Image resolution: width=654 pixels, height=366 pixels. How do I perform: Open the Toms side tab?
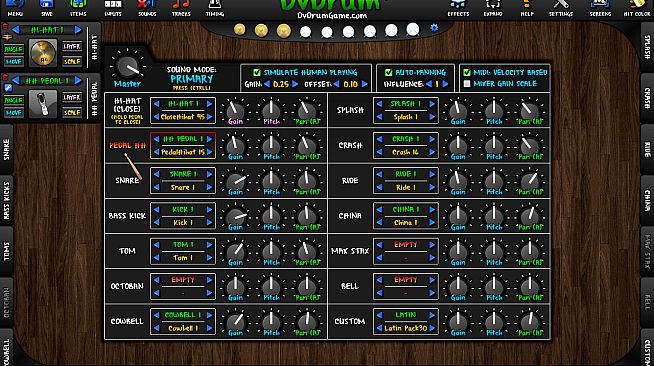click(6, 251)
